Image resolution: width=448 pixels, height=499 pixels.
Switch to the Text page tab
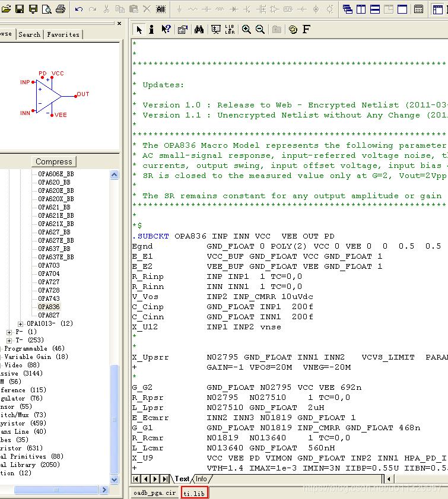(182, 479)
